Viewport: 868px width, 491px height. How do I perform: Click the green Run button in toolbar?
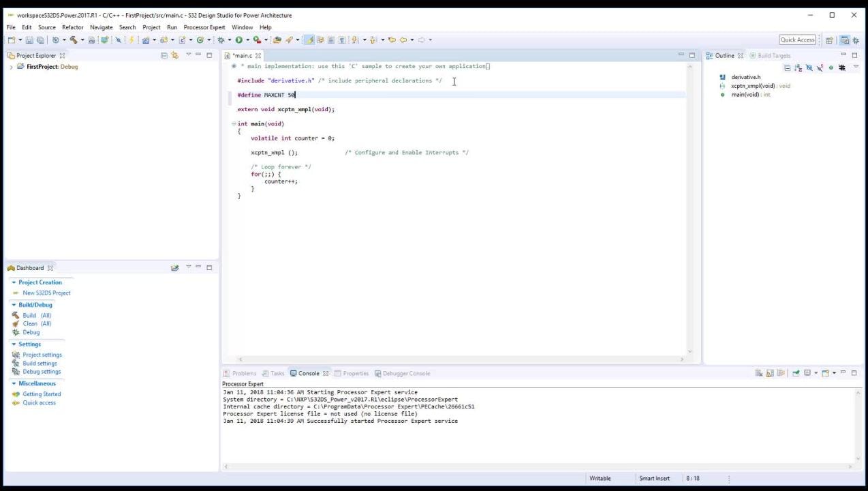pos(238,40)
